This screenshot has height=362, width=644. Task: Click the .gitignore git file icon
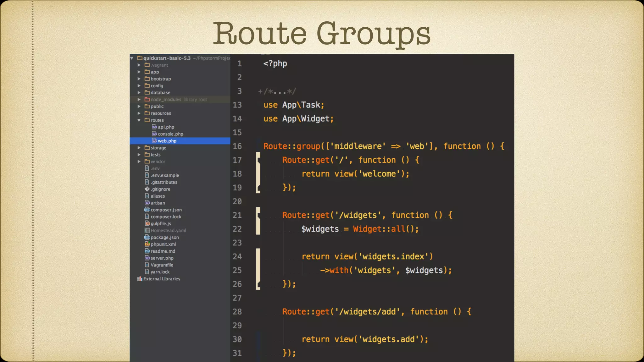(x=147, y=189)
